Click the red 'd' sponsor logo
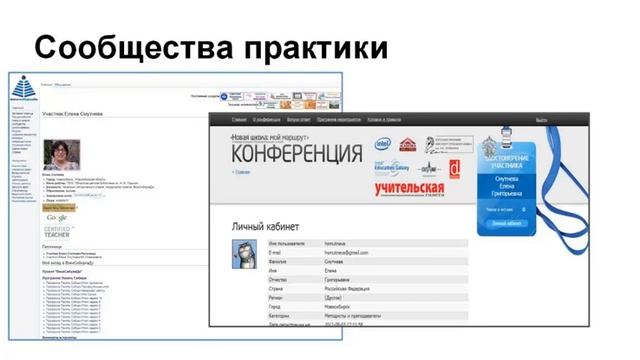Viewport: 640px width, 360px height. (x=455, y=169)
